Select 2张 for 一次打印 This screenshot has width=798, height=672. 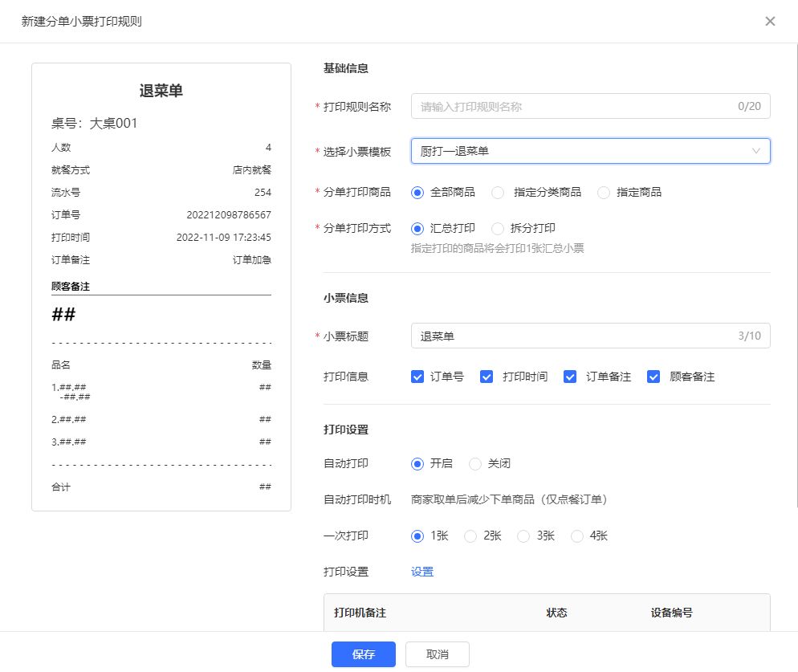click(x=470, y=536)
